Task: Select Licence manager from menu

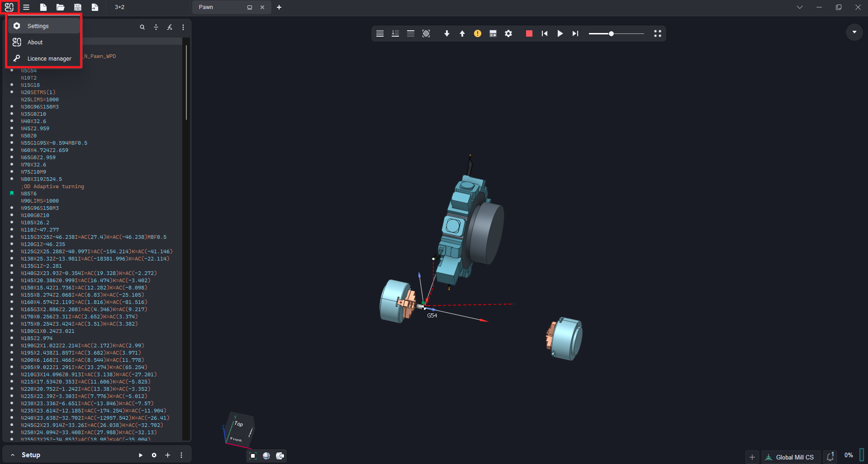Action: (x=49, y=59)
